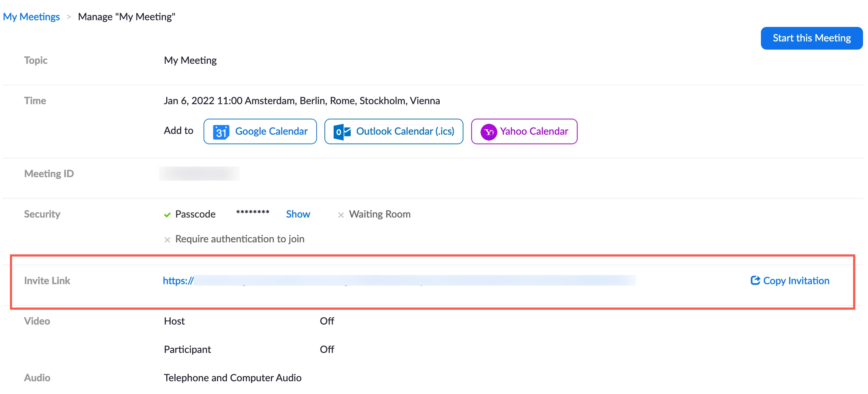Viewport: 868px width, 394px height.
Task: Click the My Meeting topic text
Action: point(190,60)
